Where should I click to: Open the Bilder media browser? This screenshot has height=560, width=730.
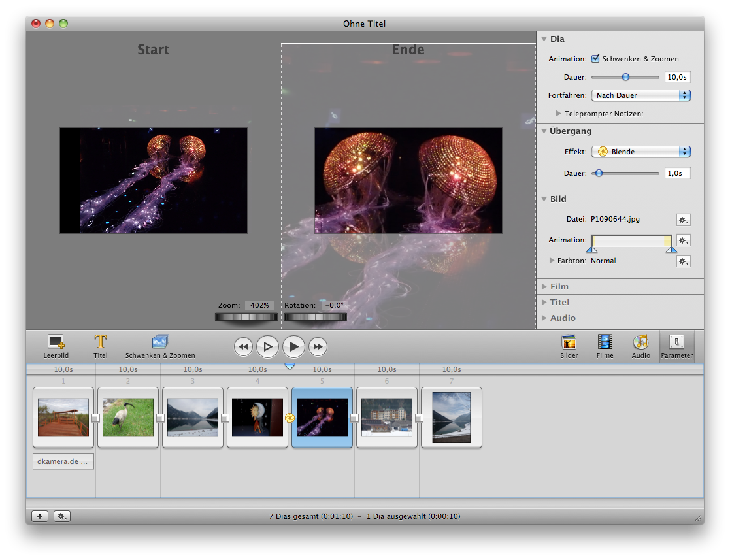pos(569,347)
